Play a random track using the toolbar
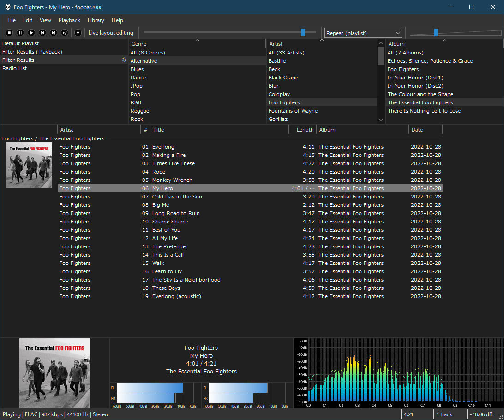The image size is (504, 420). click(65, 33)
